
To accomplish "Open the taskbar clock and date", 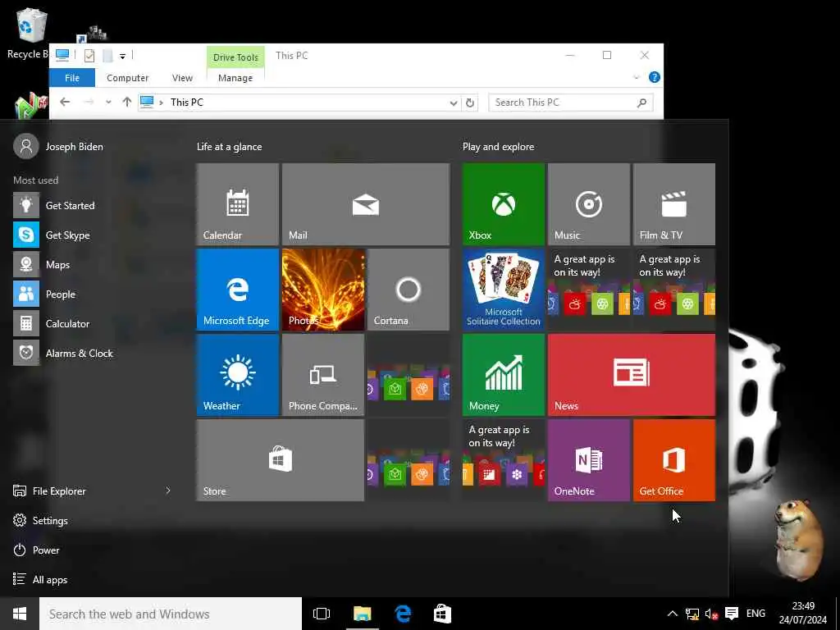I will click(x=802, y=614).
